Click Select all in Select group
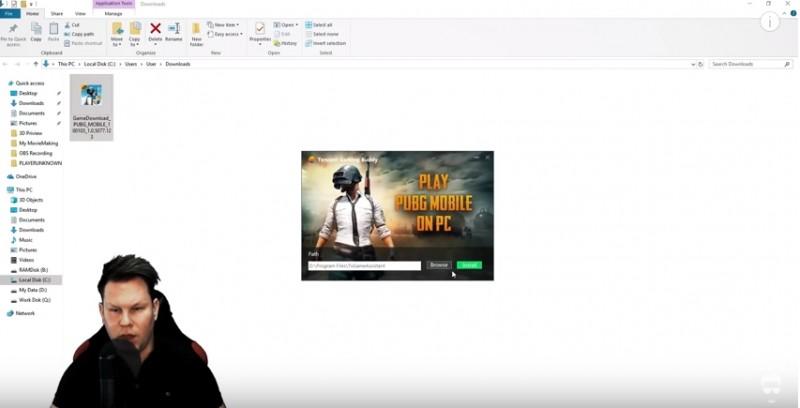 [319, 24]
